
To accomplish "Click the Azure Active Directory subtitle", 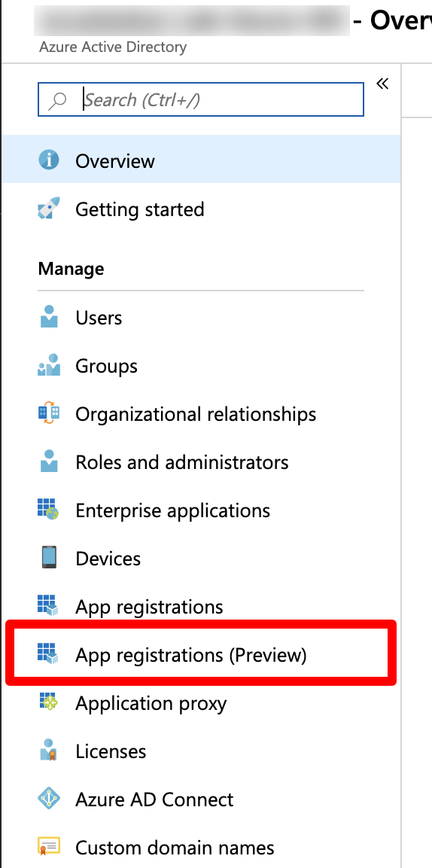I will tap(113, 47).
